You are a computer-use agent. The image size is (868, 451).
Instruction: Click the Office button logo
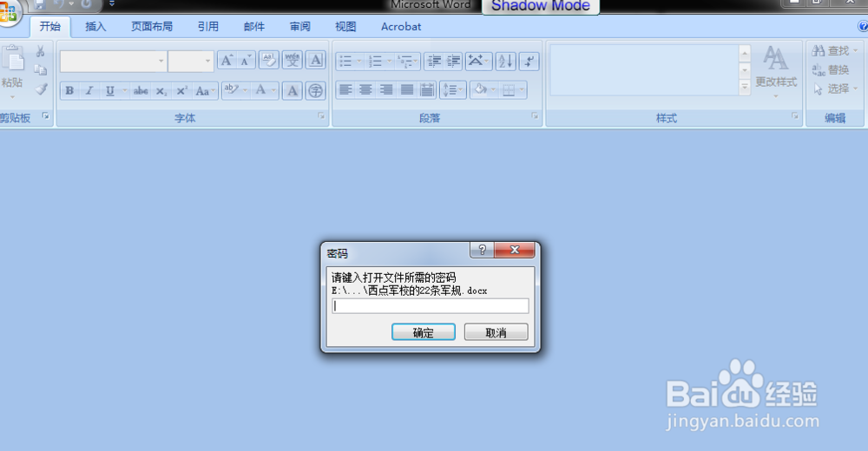(x=9, y=12)
